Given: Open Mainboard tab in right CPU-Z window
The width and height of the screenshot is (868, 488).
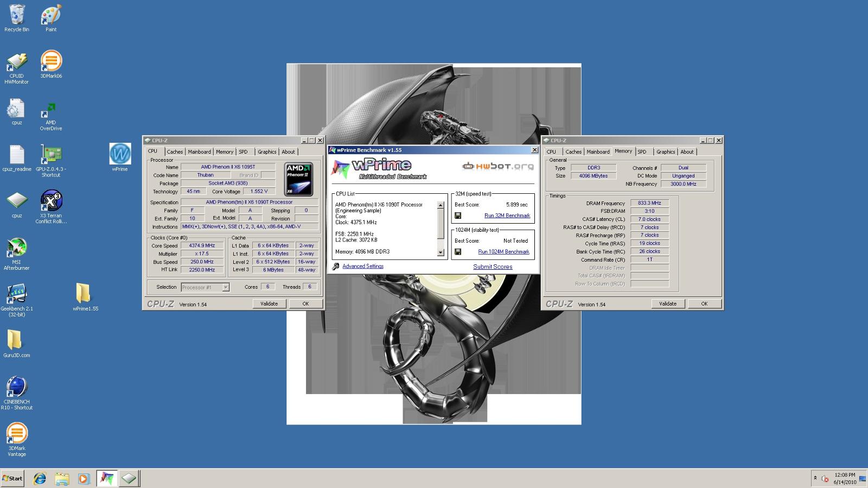Looking at the screenshot, I should click(598, 152).
